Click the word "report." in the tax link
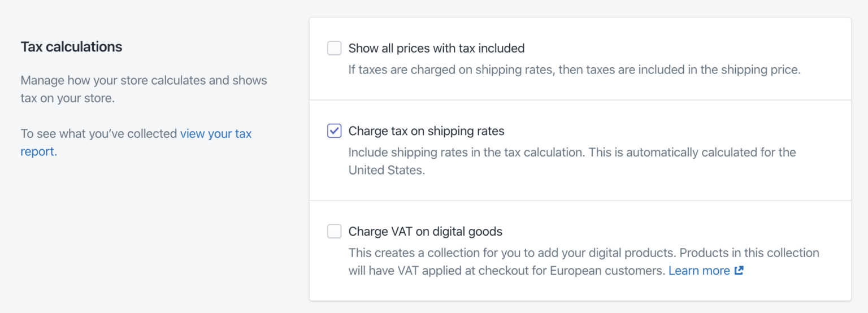The image size is (868, 313). coord(39,152)
